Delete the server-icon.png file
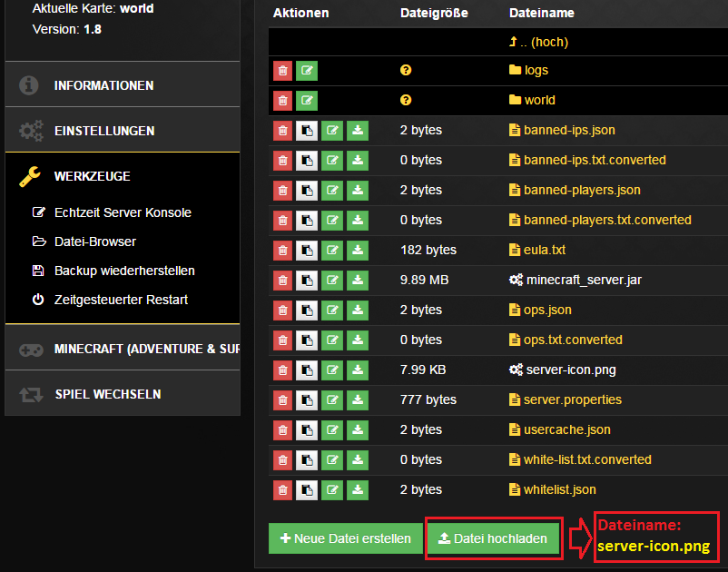Screen dimensions: 728x572 [x=282, y=370]
